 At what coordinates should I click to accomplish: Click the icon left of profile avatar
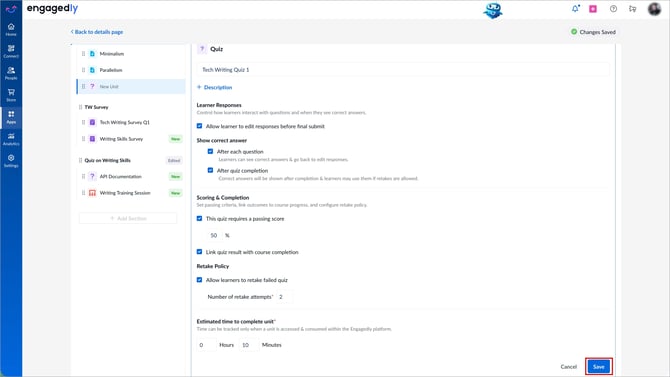632,9
